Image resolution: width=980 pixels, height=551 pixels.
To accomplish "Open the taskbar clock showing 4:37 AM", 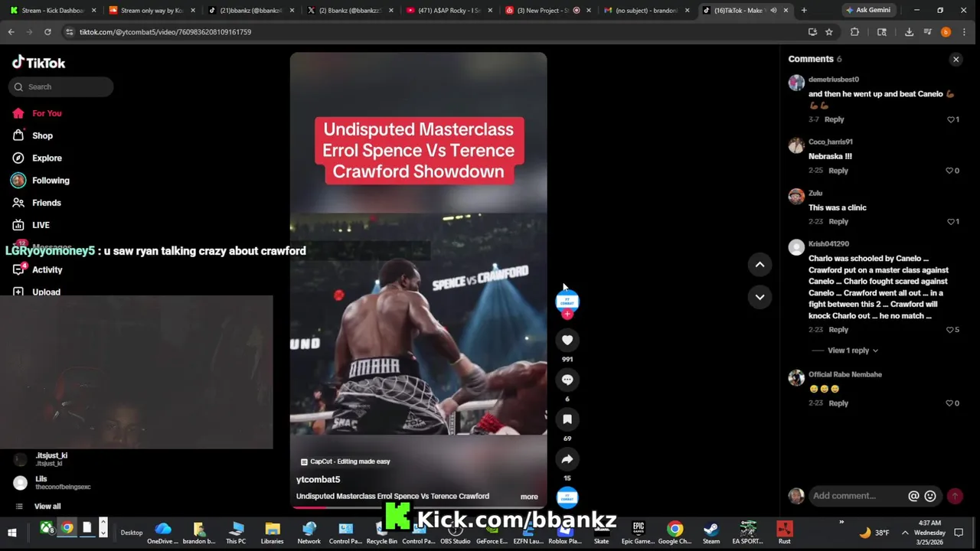I will [929, 533].
